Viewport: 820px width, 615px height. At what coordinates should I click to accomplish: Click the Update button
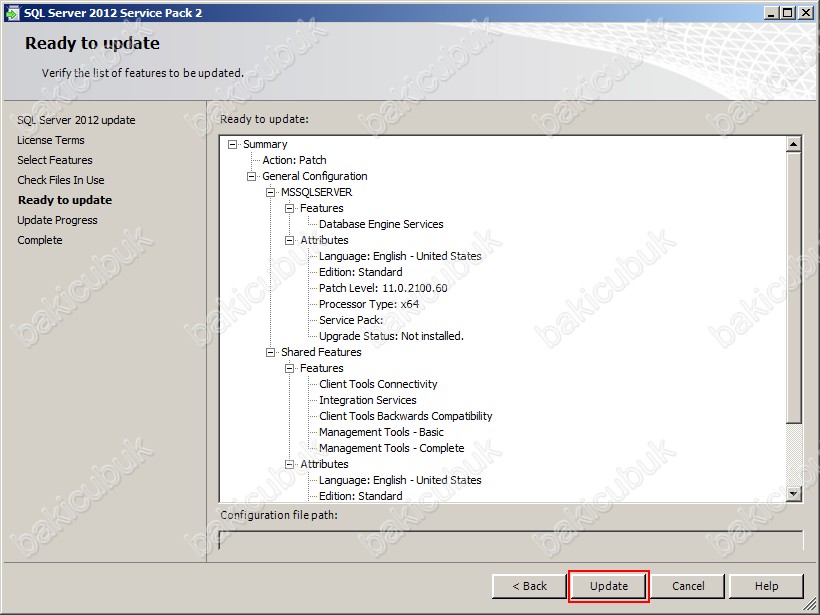pyautogui.click(x=609, y=586)
